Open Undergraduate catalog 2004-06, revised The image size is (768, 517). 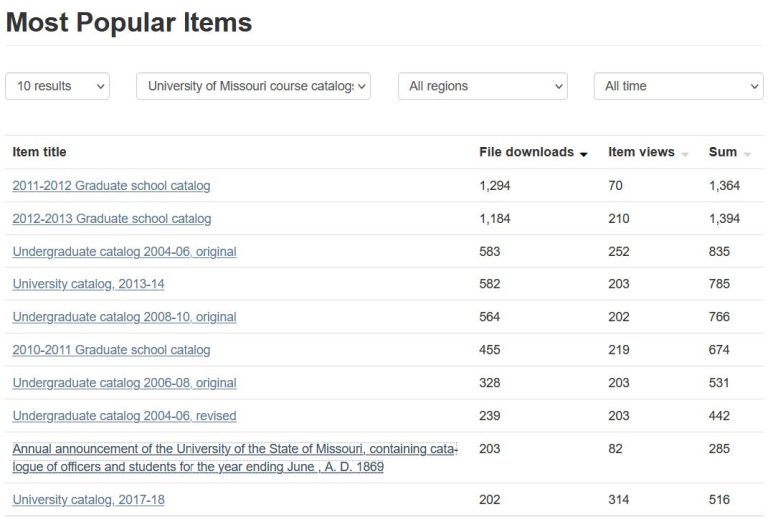tap(124, 416)
